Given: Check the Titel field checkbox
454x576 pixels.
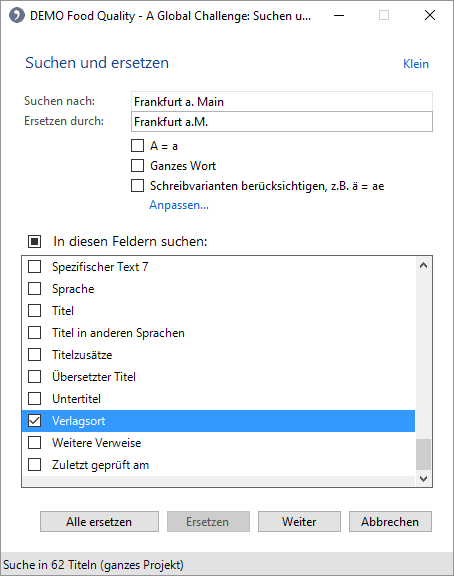Looking at the screenshot, I should pos(35,310).
